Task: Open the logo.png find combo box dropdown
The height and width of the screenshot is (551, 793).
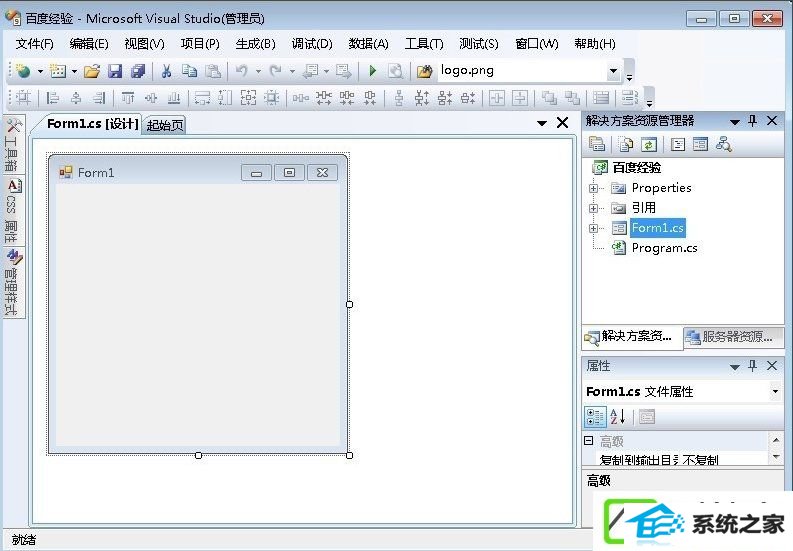Action: click(x=613, y=71)
